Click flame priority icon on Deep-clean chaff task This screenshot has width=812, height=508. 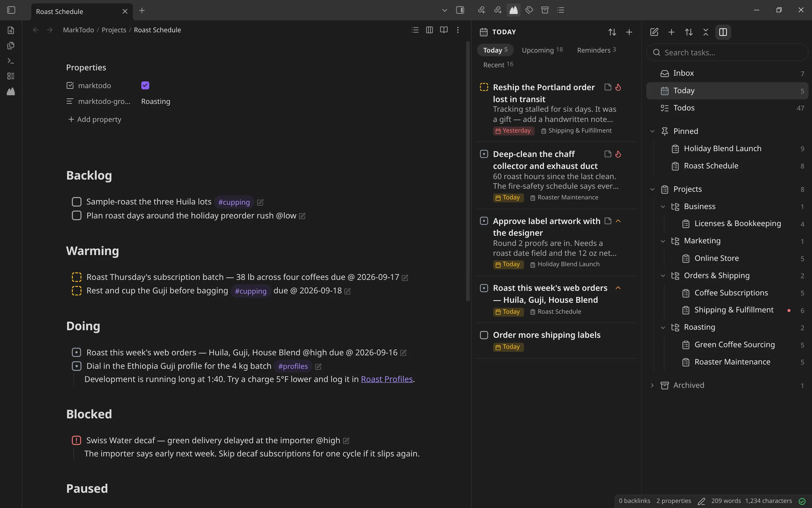(x=618, y=154)
